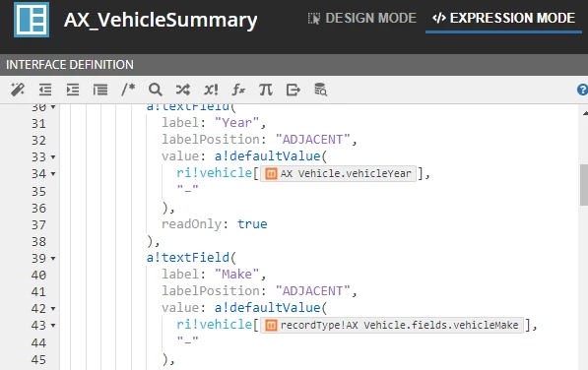Image resolution: width=588 pixels, height=370 pixels.
Task: Open the help question mark icon
Action: pos(582,90)
